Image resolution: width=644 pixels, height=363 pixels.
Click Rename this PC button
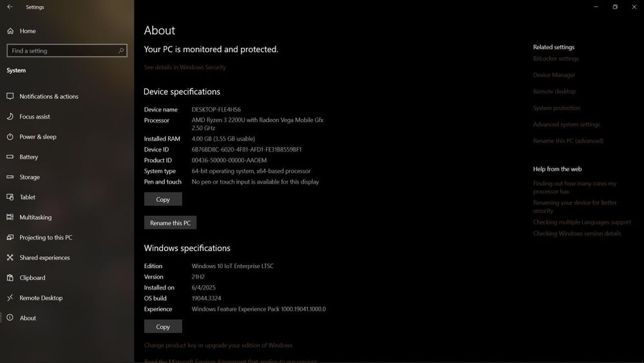click(170, 223)
